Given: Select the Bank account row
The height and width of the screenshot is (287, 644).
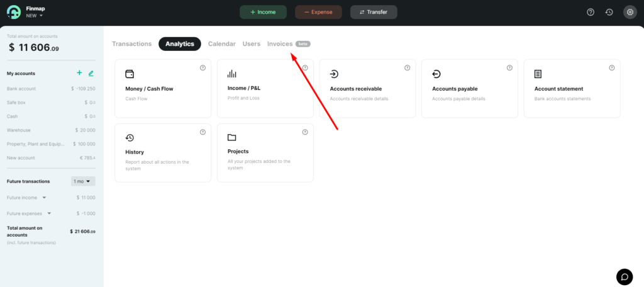Looking at the screenshot, I should tap(51, 88).
